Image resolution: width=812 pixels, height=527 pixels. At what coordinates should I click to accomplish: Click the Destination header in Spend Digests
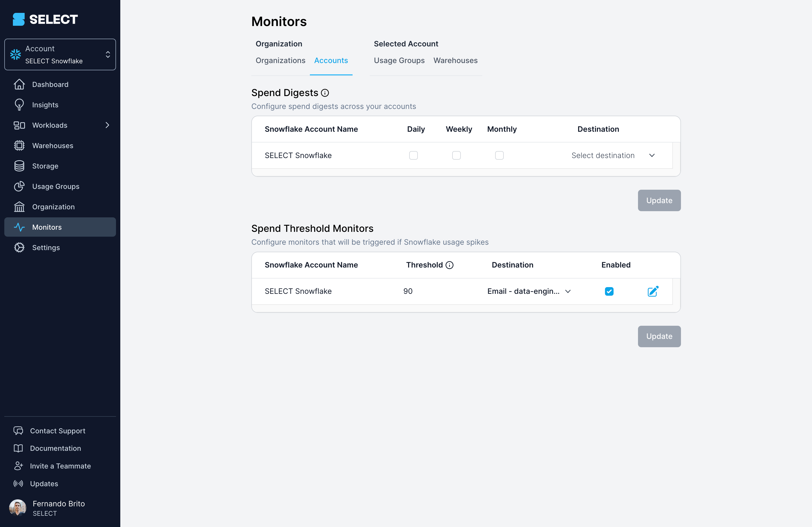(598, 129)
